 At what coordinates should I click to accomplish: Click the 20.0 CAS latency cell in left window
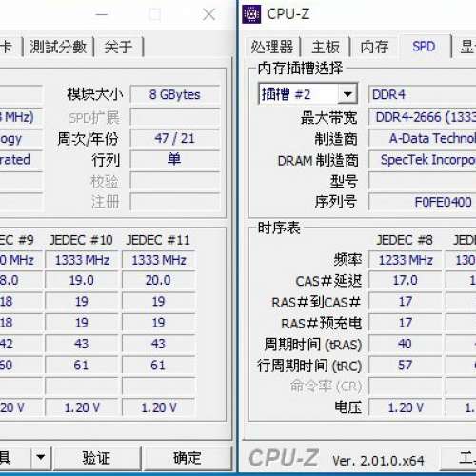pos(158,281)
